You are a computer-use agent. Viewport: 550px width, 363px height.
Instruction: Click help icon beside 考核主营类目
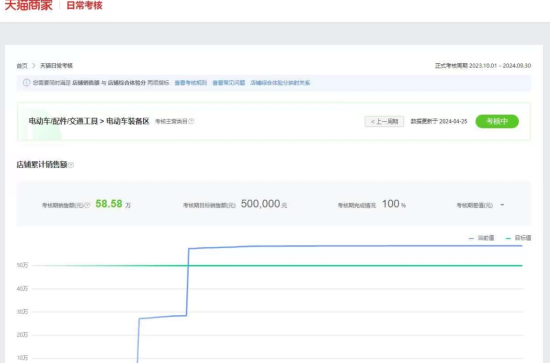point(191,121)
